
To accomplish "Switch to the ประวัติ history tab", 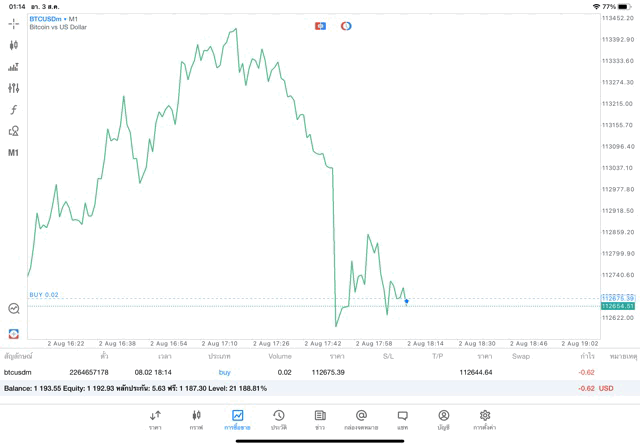I will click(x=278, y=419).
